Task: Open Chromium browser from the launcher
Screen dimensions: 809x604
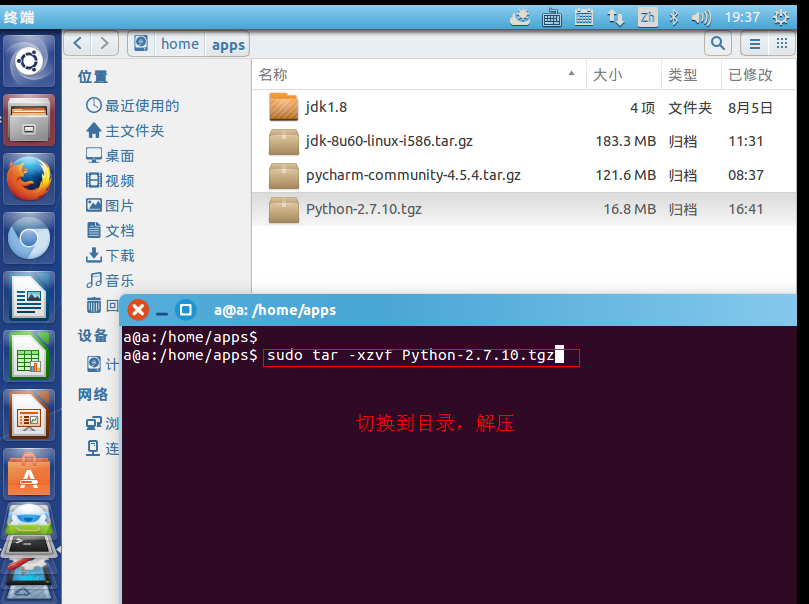Action: click(29, 238)
